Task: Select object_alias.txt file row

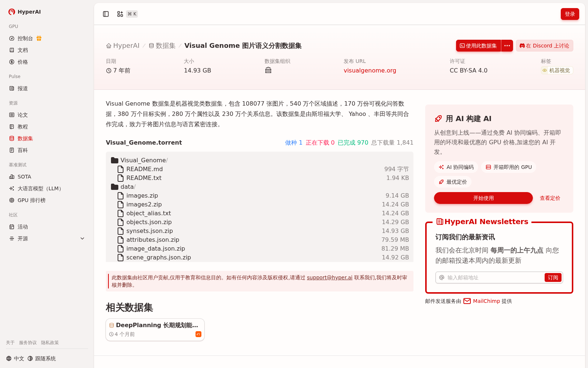Action: [259, 213]
